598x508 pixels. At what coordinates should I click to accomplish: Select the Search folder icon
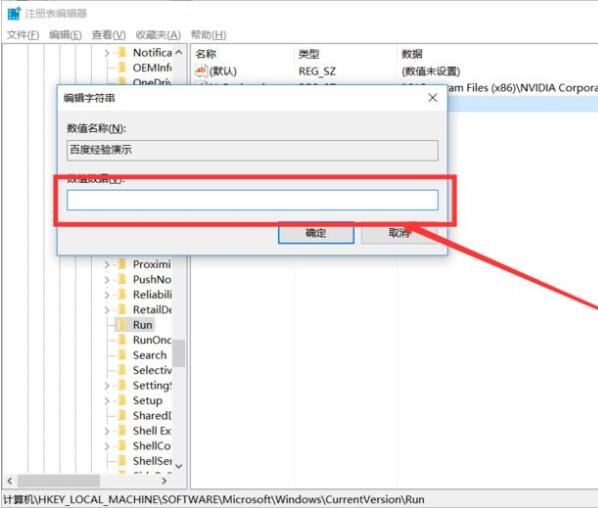click(x=122, y=355)
